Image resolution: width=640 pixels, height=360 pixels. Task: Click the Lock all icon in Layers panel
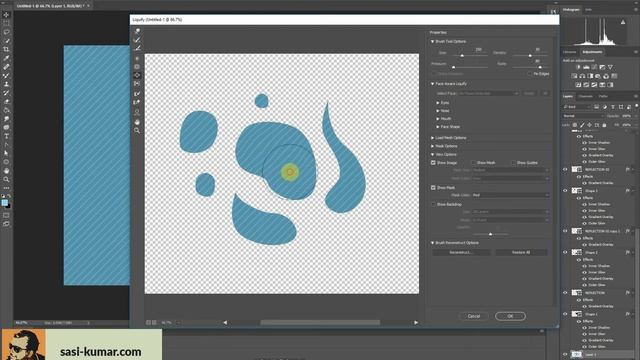[604, 125]
